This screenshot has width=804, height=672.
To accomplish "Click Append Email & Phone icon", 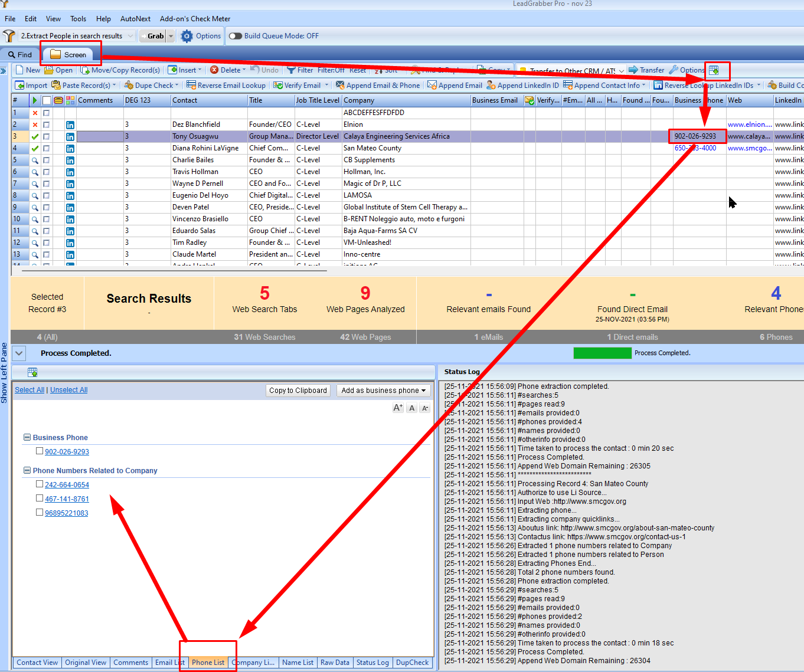I will 340,86.
